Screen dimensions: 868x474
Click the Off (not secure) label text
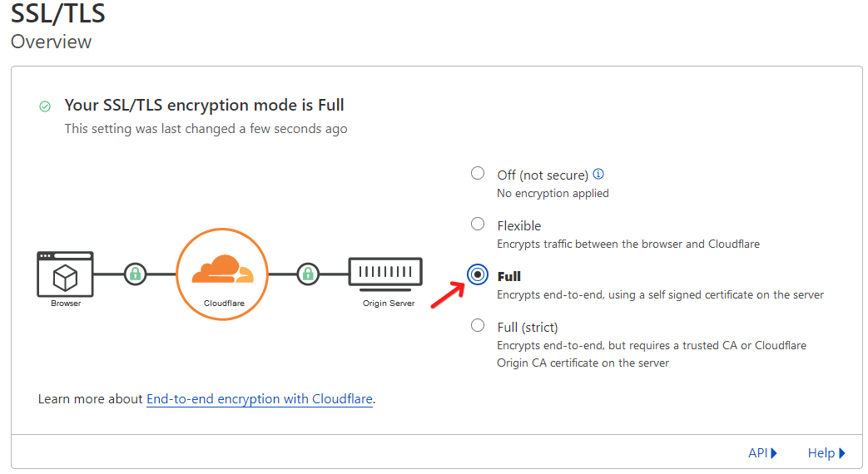(543, 175)
